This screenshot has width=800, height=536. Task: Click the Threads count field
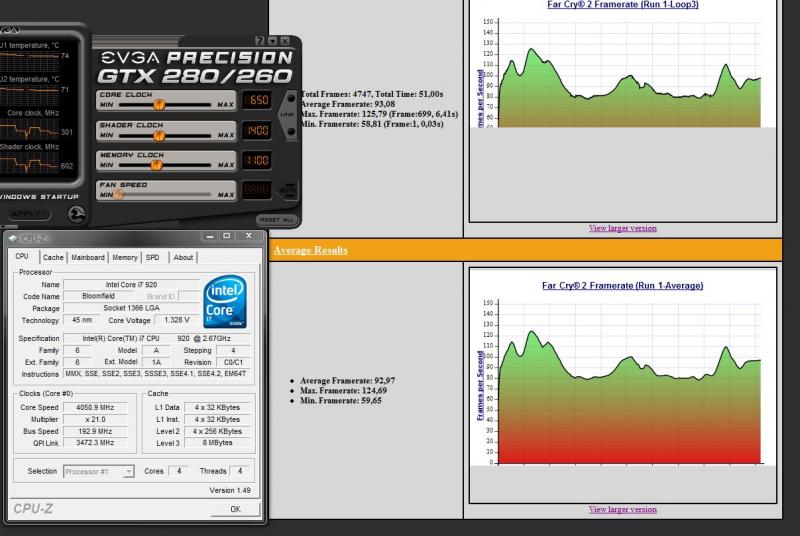coord(240,471)
